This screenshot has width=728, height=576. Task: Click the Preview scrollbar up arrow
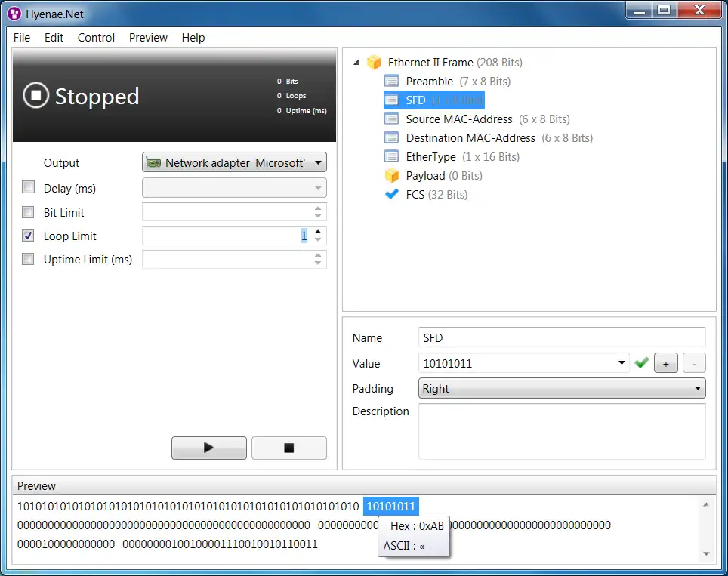coord(705,504)
